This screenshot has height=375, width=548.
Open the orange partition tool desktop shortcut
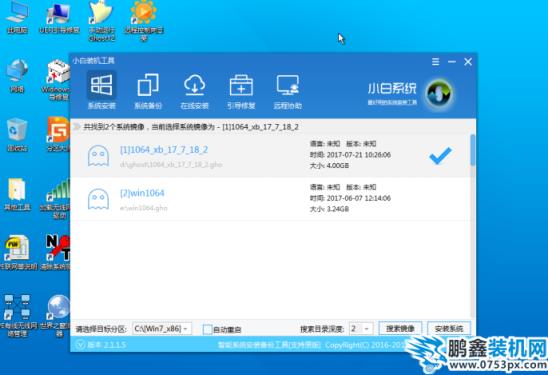coord(58,135)
